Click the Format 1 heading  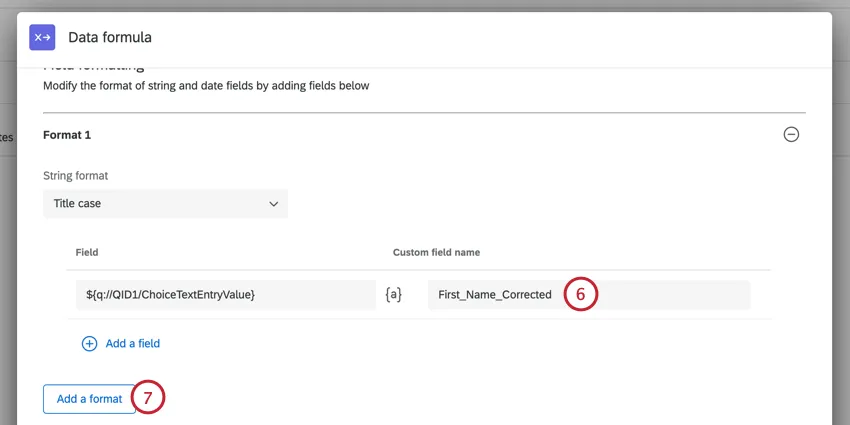coord(67,134)
